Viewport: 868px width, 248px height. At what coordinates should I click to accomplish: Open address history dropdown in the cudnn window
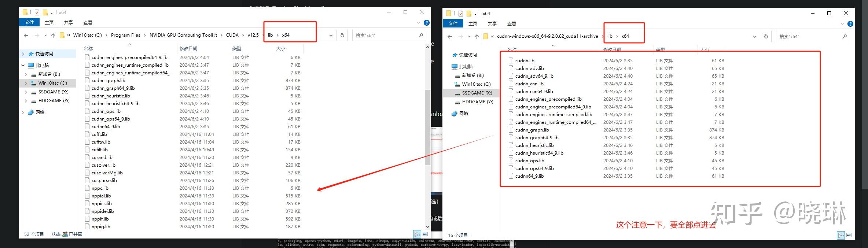(x=755, y=37)
